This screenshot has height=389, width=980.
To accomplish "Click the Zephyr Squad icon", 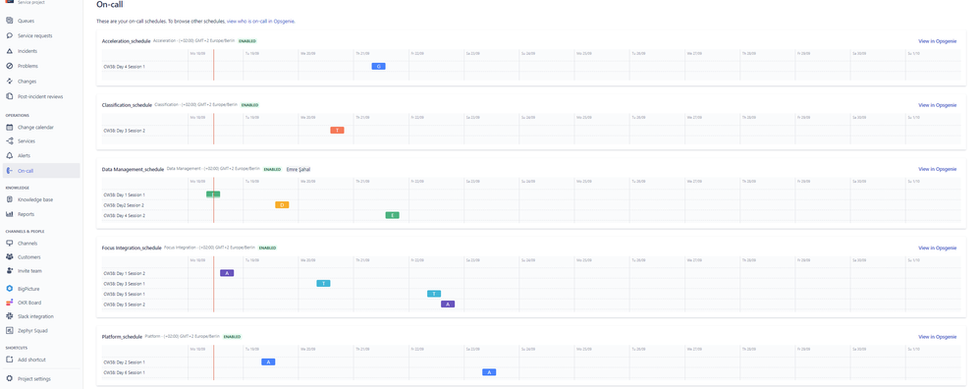I will pyautogui.click(x=10, y=330).
